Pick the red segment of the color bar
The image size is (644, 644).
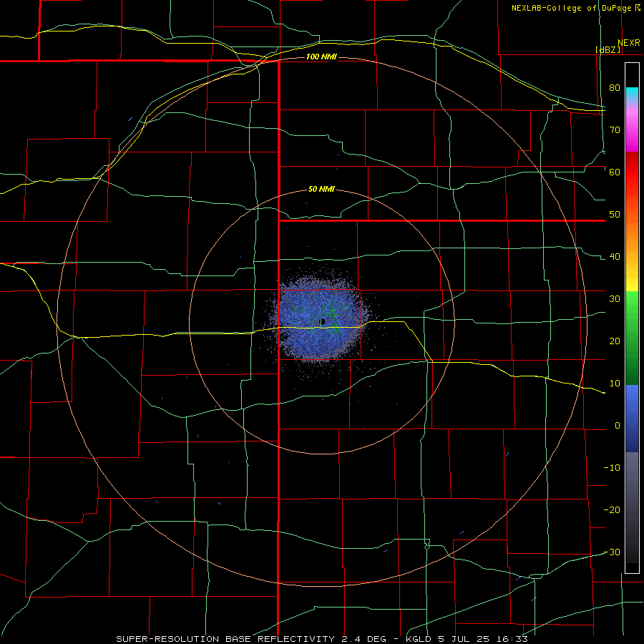click(x=632, y=173)
